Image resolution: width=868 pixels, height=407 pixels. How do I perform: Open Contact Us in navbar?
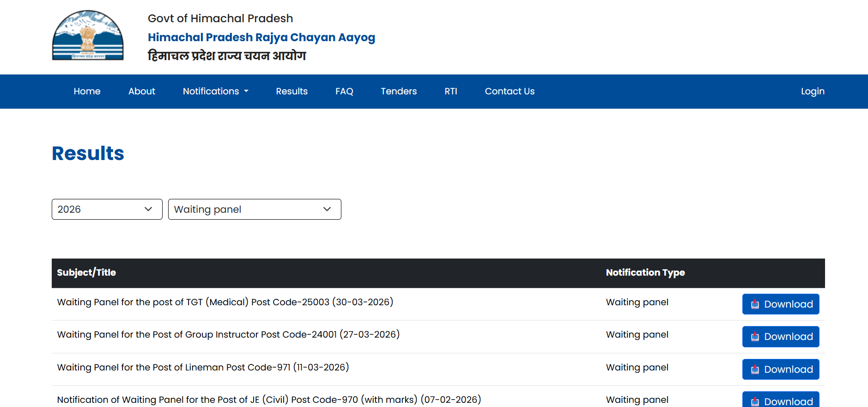pos(510,92)
